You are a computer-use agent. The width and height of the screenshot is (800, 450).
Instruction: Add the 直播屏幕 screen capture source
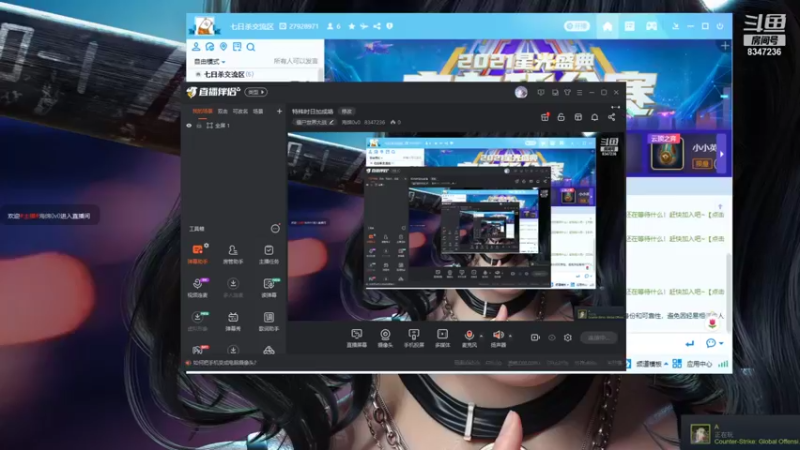(x=357, y=338)
